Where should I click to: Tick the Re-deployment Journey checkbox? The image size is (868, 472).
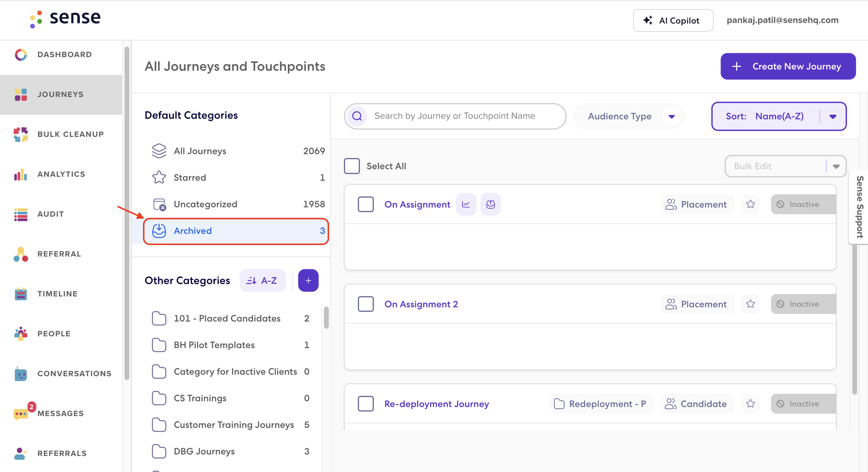(x=366, y=404)
